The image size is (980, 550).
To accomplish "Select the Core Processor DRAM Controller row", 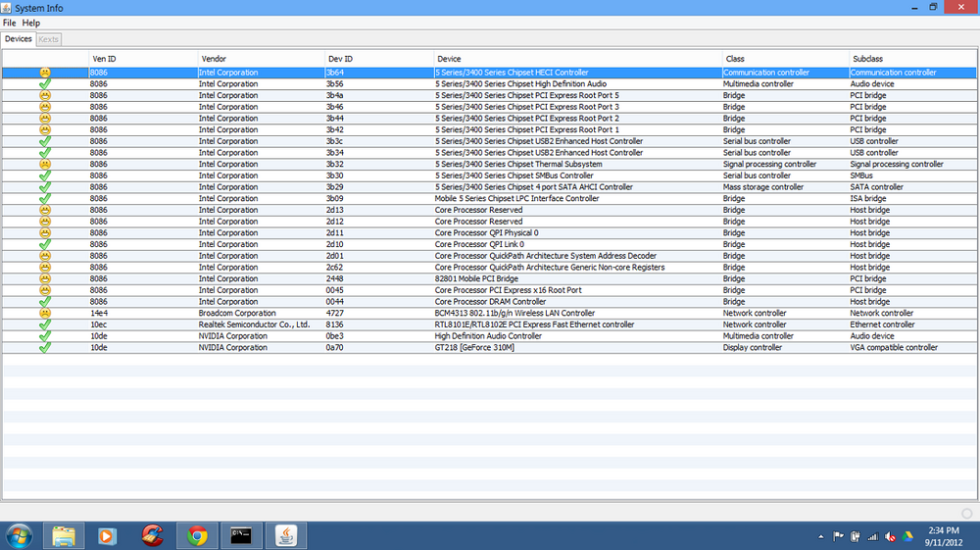I will [x=490, y=302].
